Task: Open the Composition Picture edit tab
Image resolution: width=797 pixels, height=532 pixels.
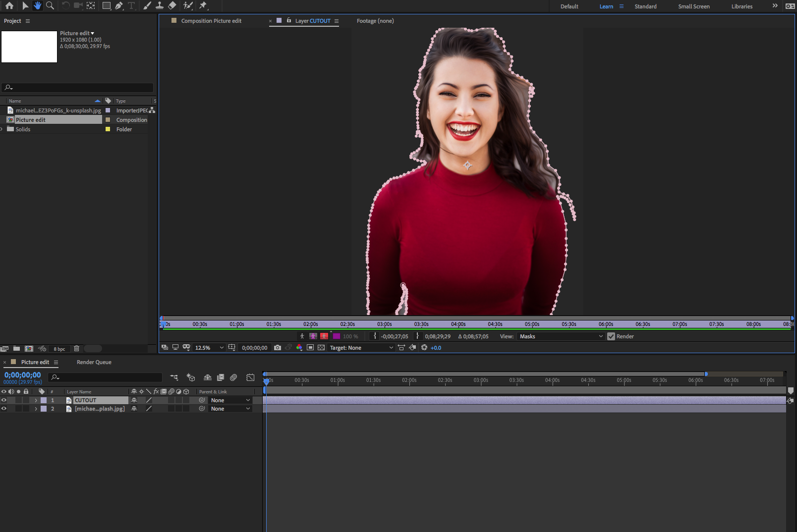Action: point(211,21)
